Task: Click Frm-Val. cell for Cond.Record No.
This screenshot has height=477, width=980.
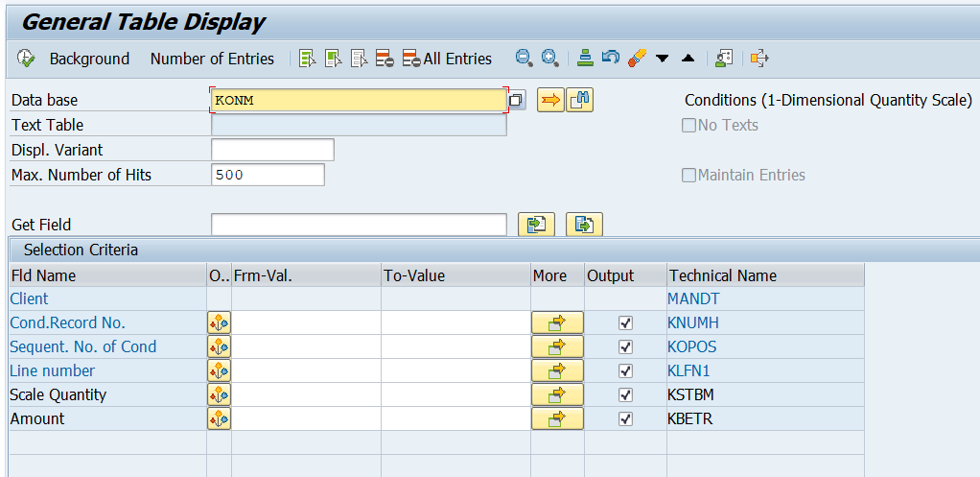Action: pyautogui.click(x=306, y=323)
